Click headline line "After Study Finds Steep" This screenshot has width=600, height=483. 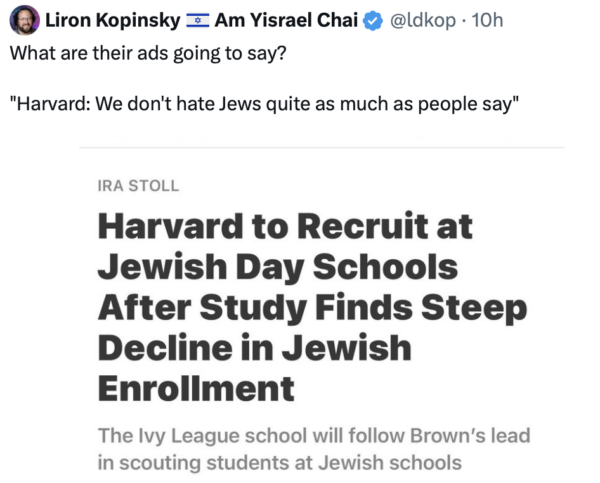[x=311, y=309]
